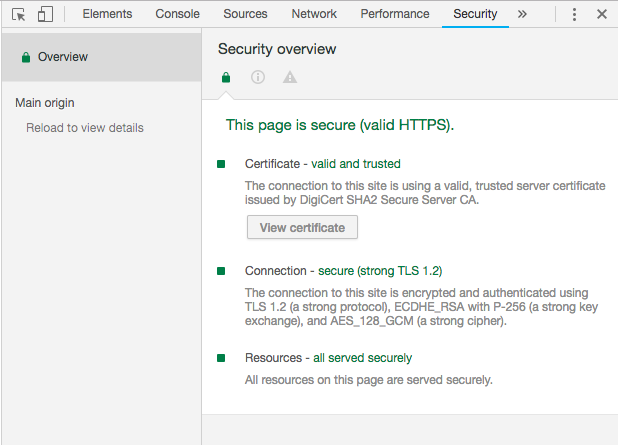Switch to the Elements tab
The height and width of the screenshot is (445, 618).
tap(107, 14)
